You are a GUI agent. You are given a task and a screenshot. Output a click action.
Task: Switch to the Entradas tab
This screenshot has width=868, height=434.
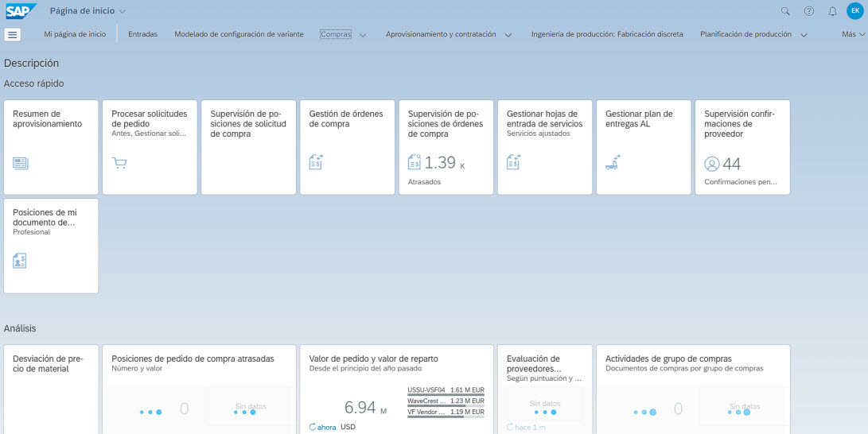coord(143,34)
